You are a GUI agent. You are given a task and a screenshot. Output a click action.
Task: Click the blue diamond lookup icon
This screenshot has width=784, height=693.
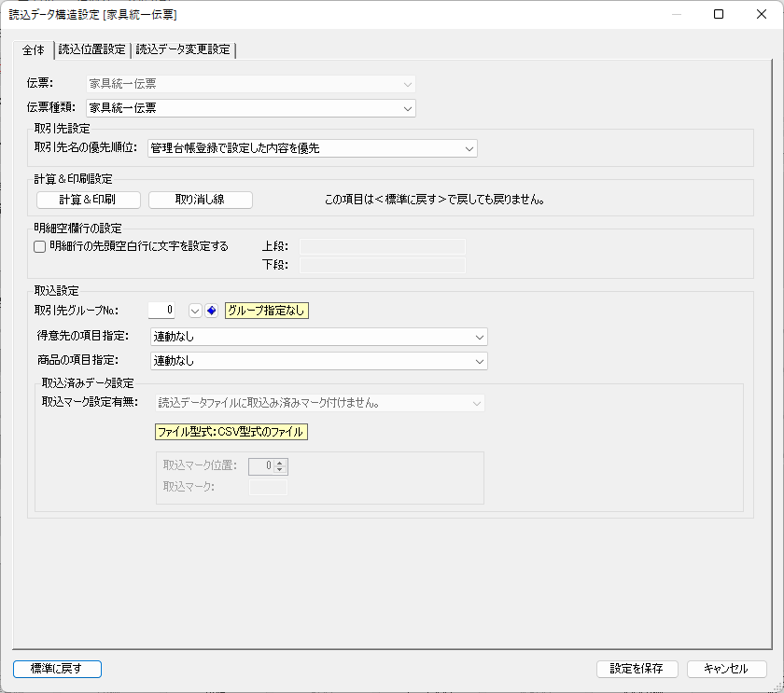coord(212,311)
